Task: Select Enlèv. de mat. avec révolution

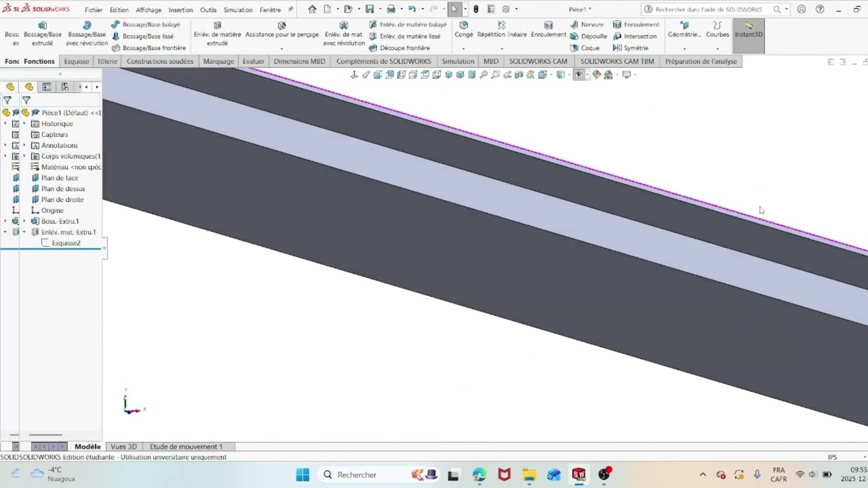Action: (x=344, y=33)
